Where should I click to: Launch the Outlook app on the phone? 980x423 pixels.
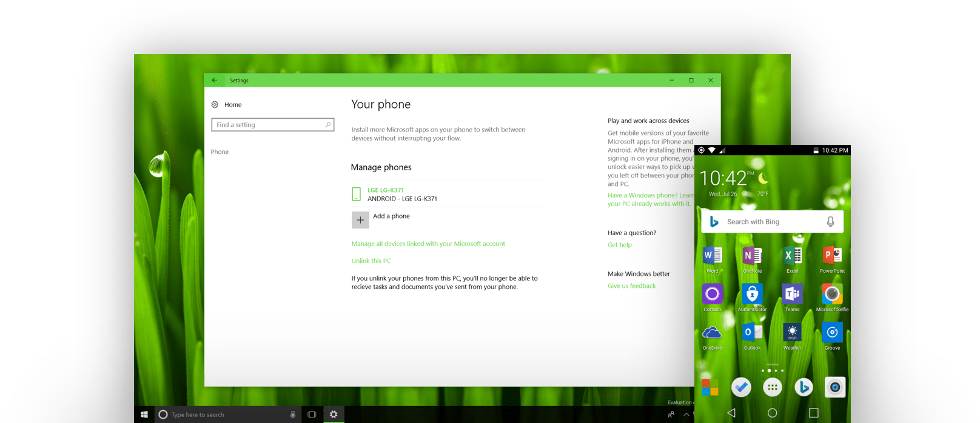click(x=753, y=332)
